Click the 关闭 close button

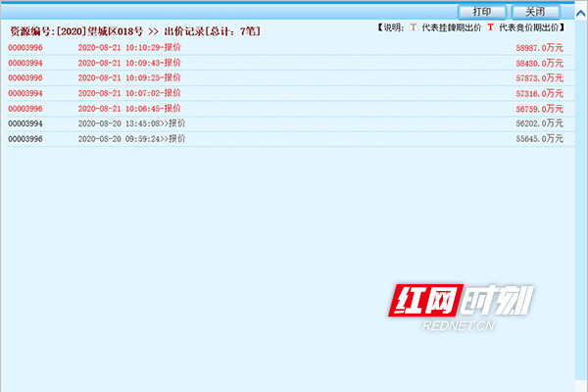535,12
